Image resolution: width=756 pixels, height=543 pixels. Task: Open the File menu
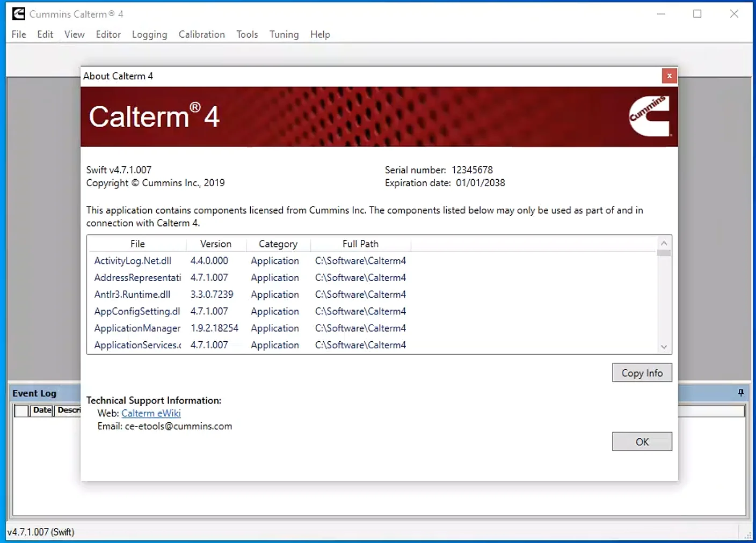coord(19,34)
